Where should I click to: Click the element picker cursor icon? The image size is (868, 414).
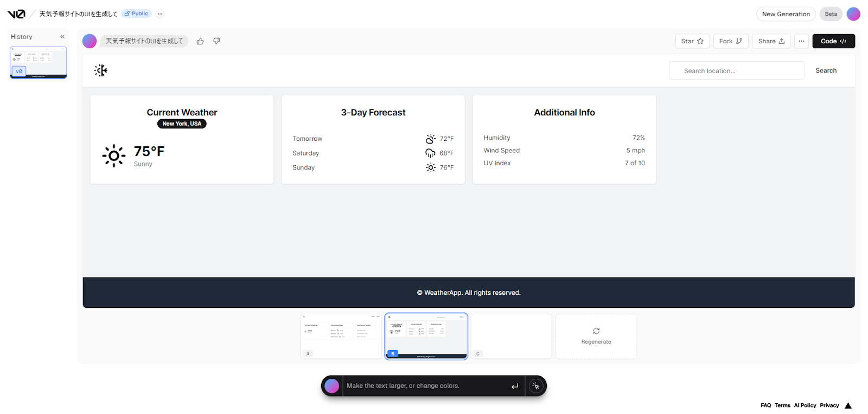pyautogui.click(x=536, y=386)
